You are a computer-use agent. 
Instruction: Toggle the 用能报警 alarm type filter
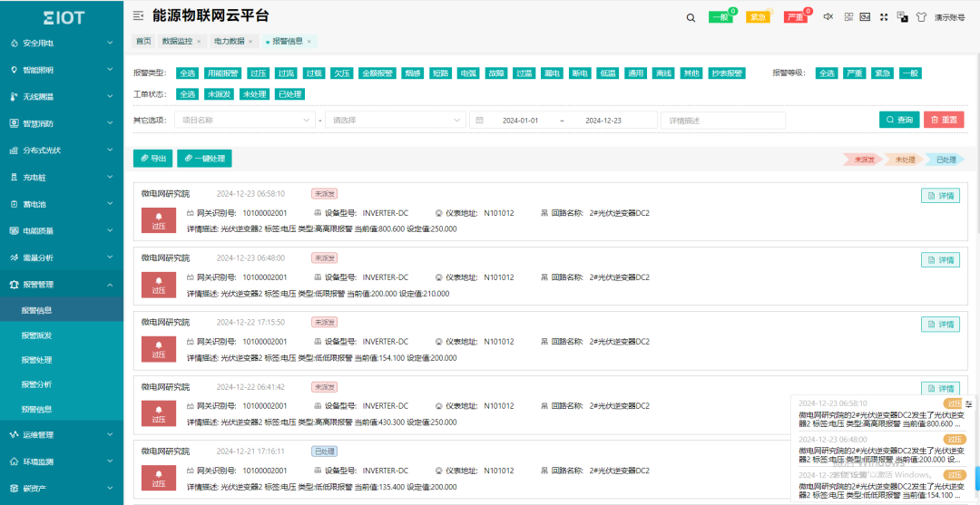[223, 73]
